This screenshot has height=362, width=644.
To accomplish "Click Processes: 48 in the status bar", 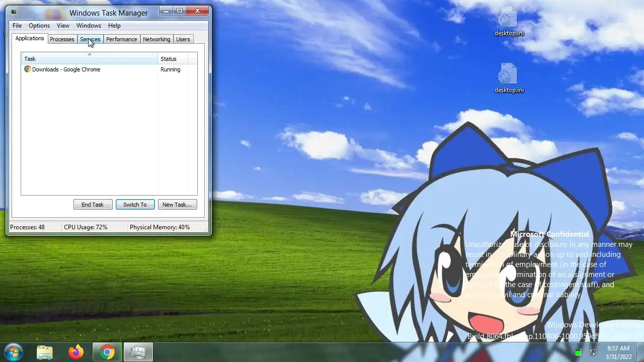I will (27, 227).
